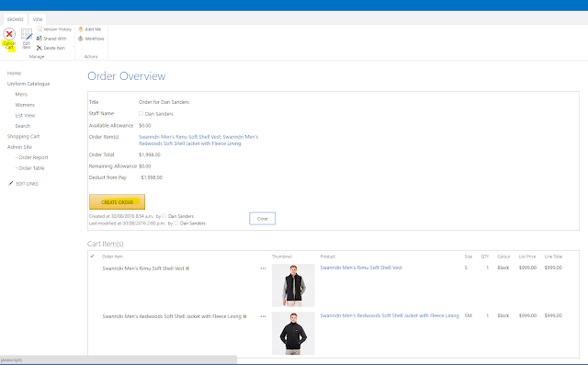Screen dimensions: 588x365
Task: Click the Redwoods Jacket thumbnail
Action: [293, 333]
